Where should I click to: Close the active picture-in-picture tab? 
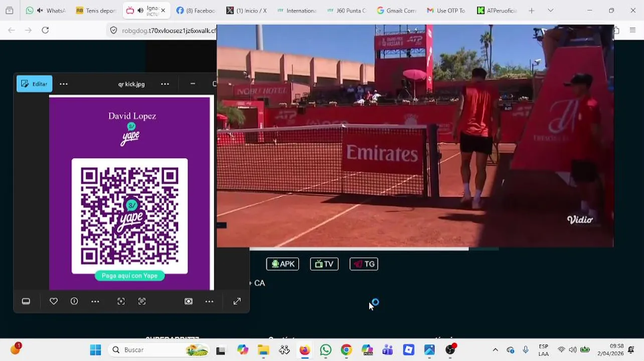[x=163, y=11]
